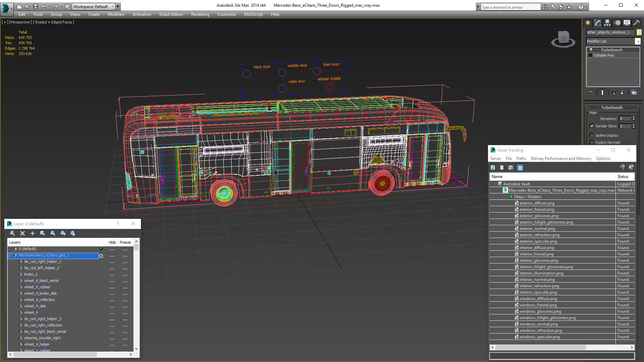
Task: Click the tree view icon in Asset Tracking
Action: click(511, 168)
